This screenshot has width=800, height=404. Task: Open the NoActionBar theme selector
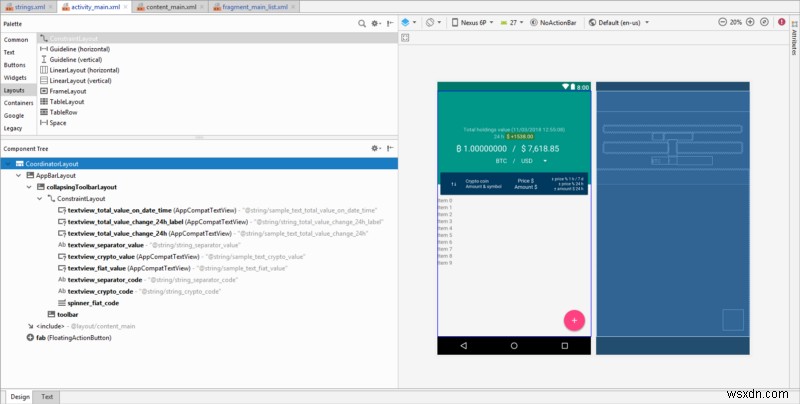coord(554,22)
